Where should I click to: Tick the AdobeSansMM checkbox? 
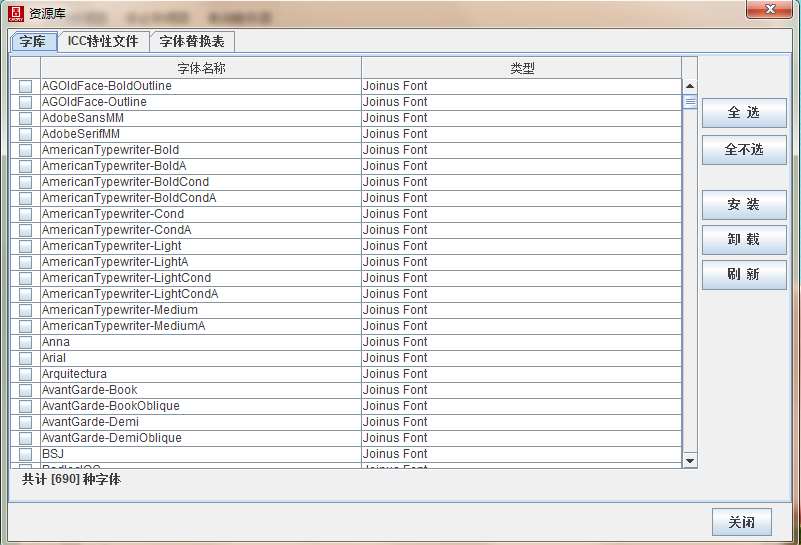(x=26, y=119)
